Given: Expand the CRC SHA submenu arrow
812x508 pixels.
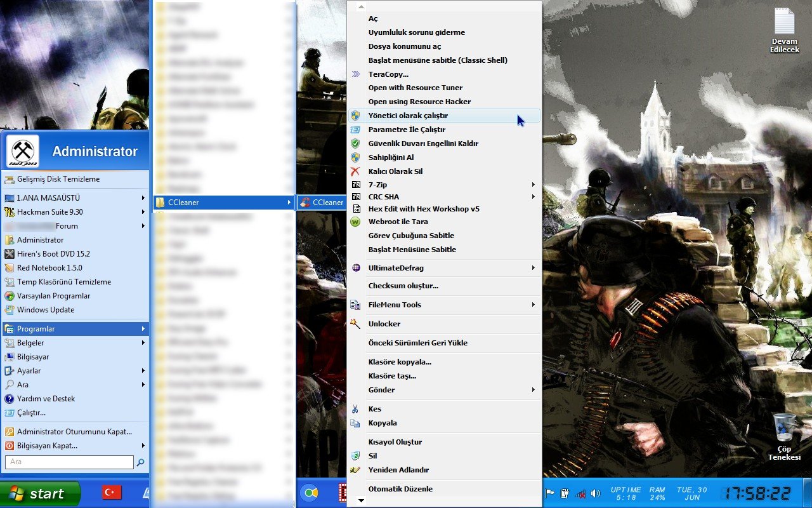Looking at the screenshot, I should [x=534, y=197].
